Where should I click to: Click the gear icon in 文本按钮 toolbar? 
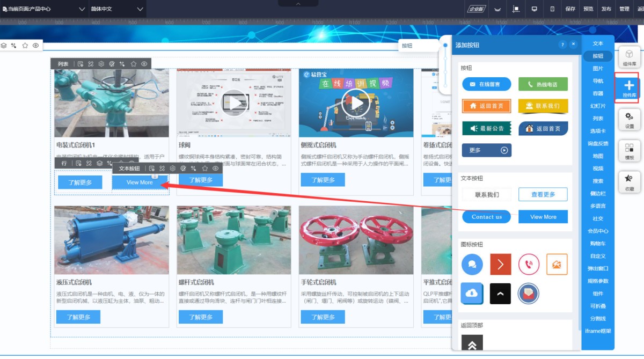173,168
